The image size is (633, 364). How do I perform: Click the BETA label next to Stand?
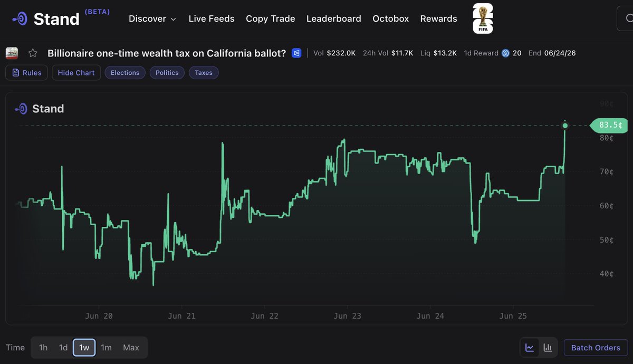pos(97,12)
